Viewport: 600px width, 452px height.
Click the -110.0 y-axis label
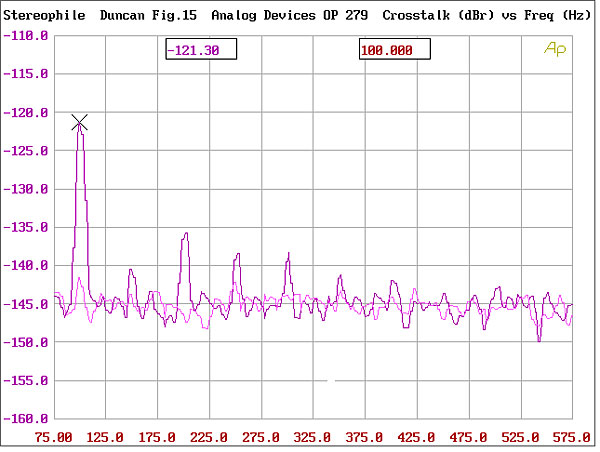tap(26, 36)
